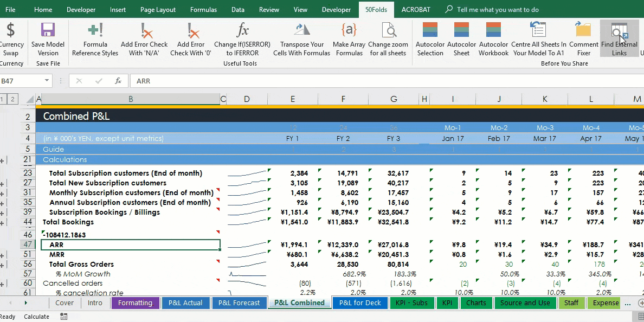Click formula bar containing ARR
The height and width of the screenshot is (322, 644).
[386, 81]
